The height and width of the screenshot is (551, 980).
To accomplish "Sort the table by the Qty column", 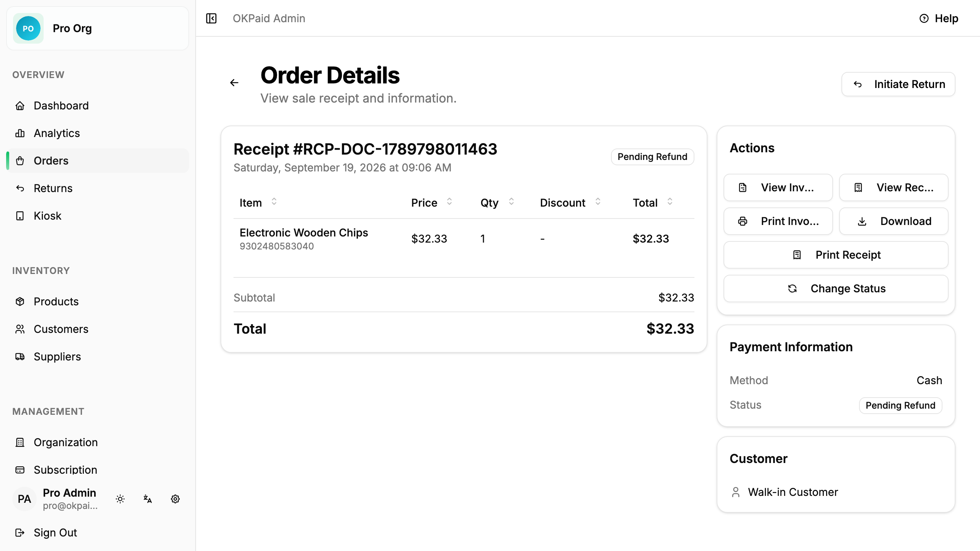I will (x=497, y=202).
